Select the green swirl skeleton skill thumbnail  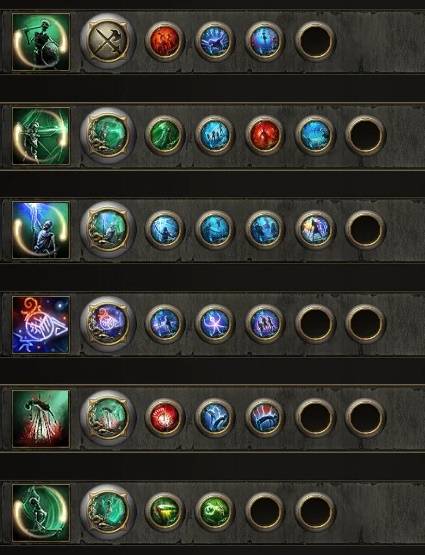coord(41,513)
